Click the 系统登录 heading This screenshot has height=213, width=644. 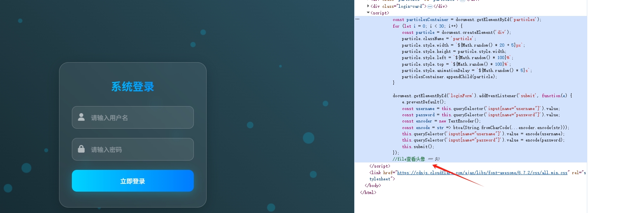click(x=132, y=87)
